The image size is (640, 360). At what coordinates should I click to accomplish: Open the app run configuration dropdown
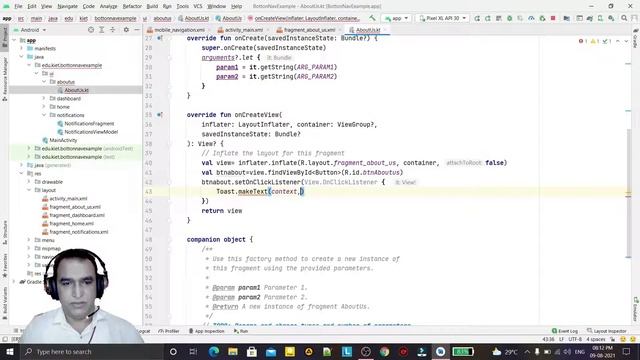396,18
